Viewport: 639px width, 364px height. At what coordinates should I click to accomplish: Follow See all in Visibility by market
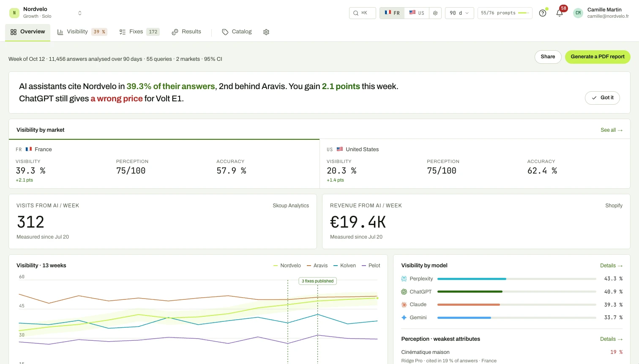612,130
